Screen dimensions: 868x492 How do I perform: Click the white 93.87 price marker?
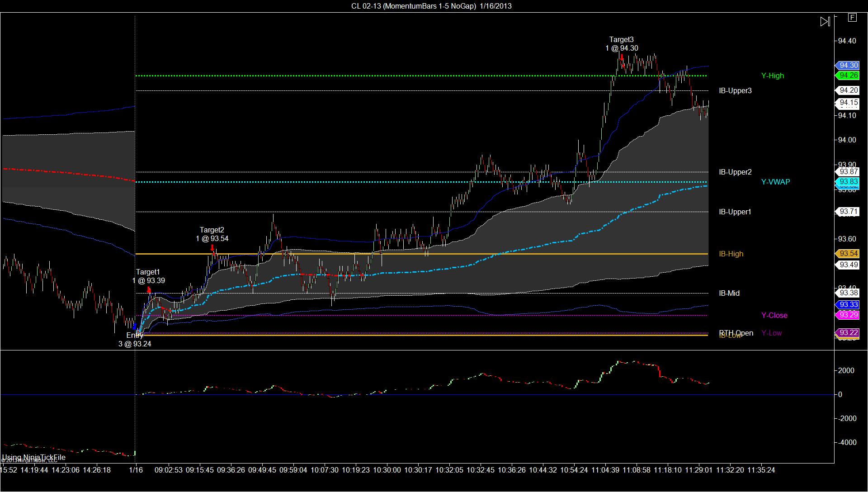pos(847,172)
